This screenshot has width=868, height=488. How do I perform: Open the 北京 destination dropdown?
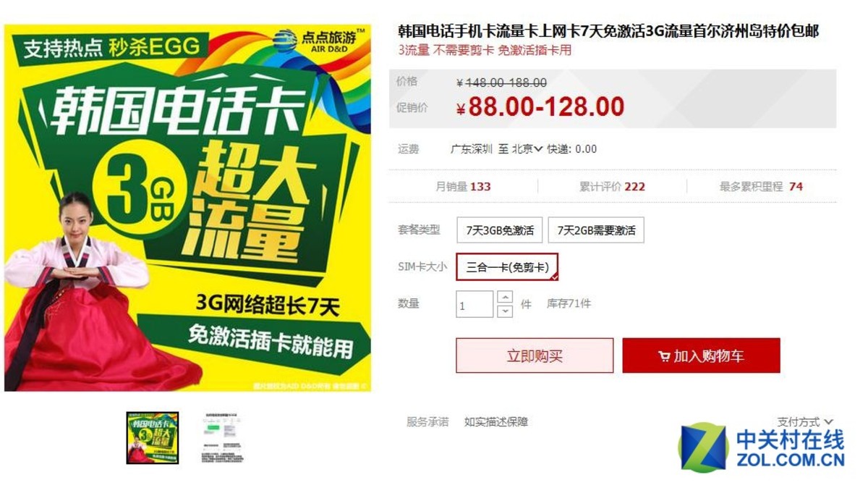click(x=527, y=149)
